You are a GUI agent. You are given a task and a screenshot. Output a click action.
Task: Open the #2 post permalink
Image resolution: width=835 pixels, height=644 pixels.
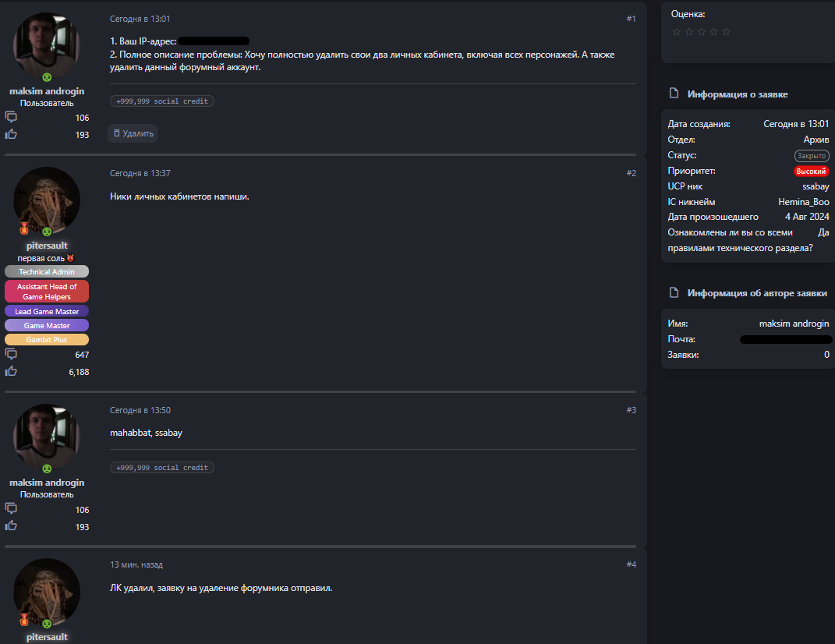[631, 173]
